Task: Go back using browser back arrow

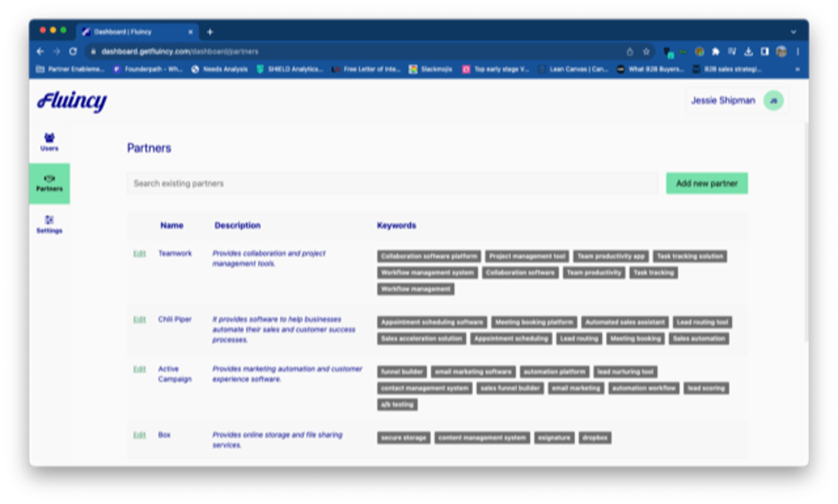Action: [40, 51]
